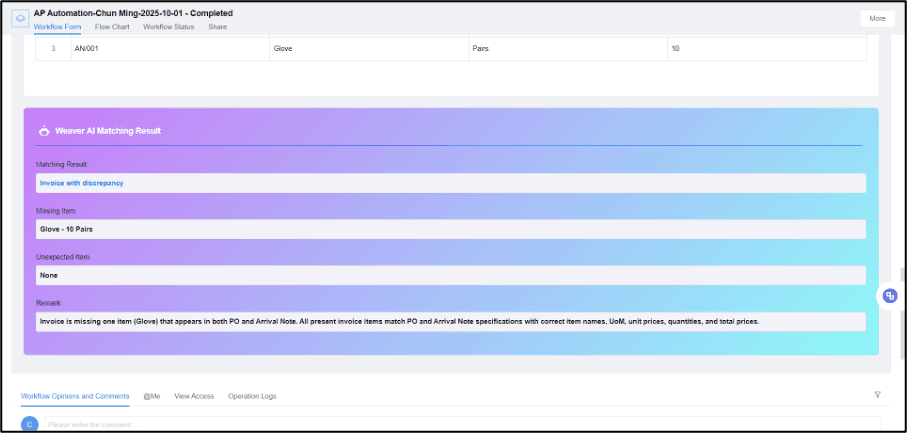Viewport: 908px width, 434px height.
Task: Click the 'Glove' cell in row 3
Action: 369,49
